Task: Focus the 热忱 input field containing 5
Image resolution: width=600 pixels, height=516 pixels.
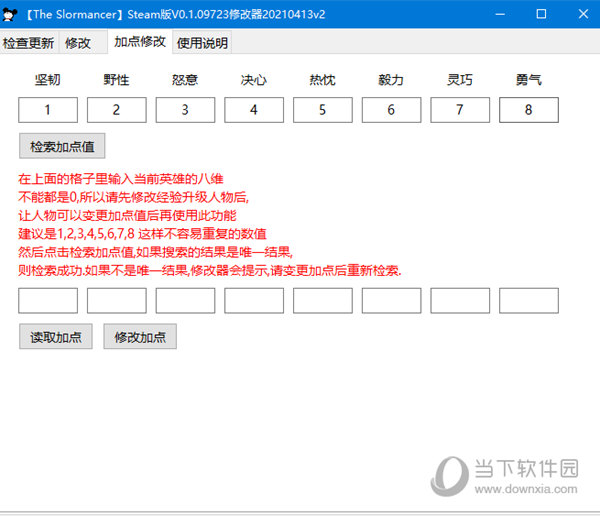Action: pos(323,110)
